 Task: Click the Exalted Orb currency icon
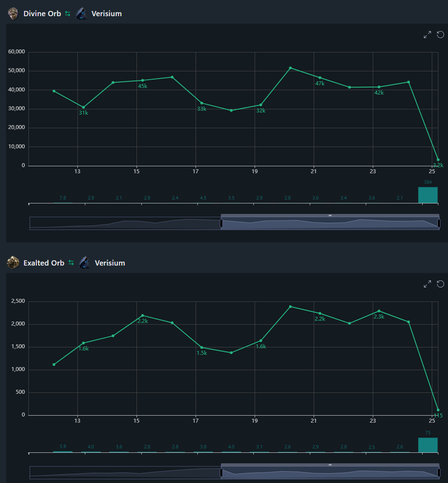pyautogui.click(x=13, y=263)
